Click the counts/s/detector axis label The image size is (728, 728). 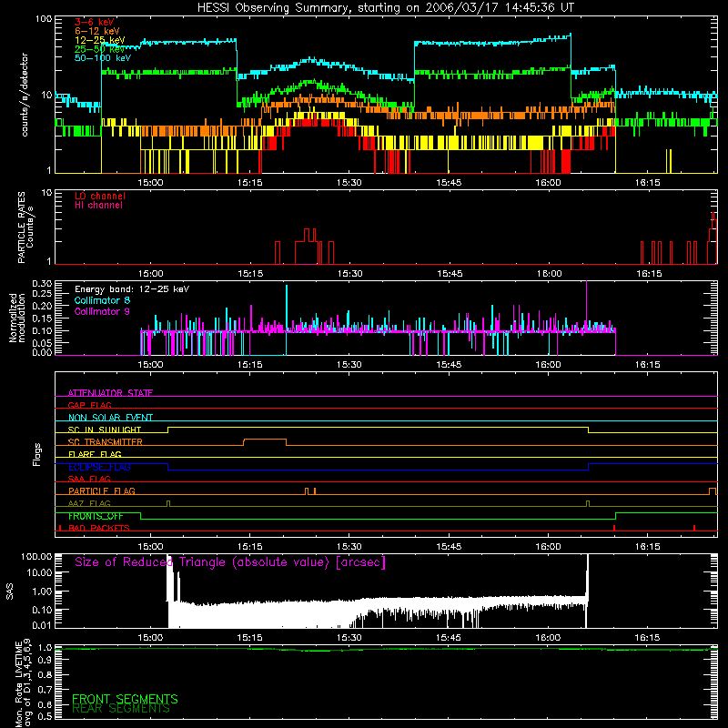pyautogui.click(x=25, y=95)
